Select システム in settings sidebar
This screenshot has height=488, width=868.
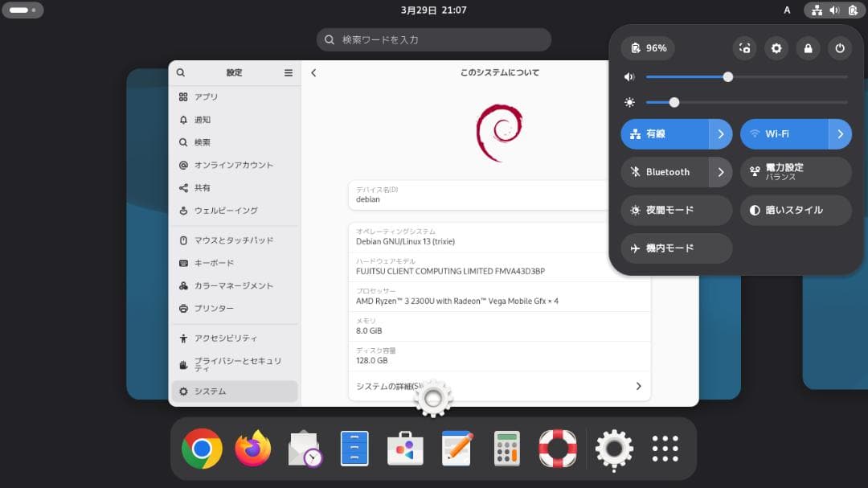click(x=235, y=391)
